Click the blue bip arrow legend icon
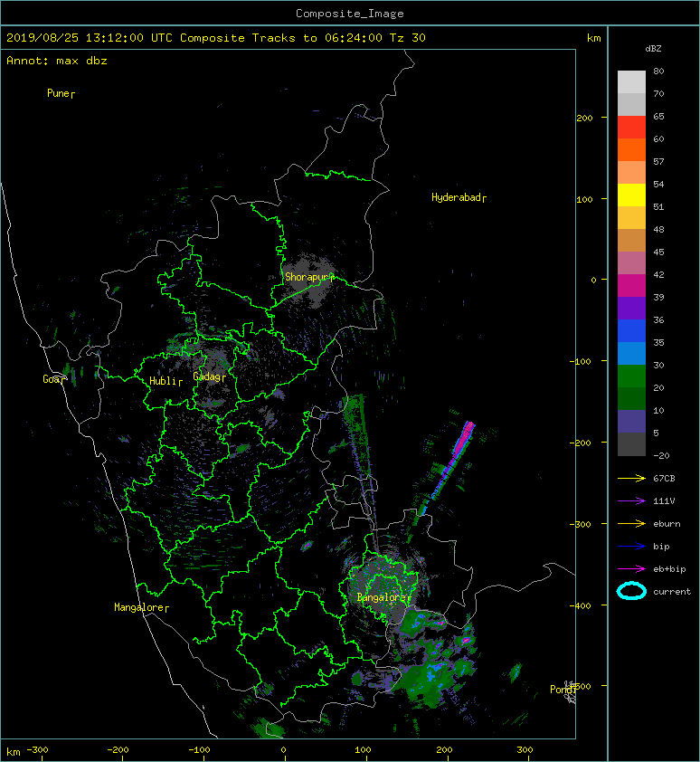Viewport: 700px width, 762px height. pos(631,547)
